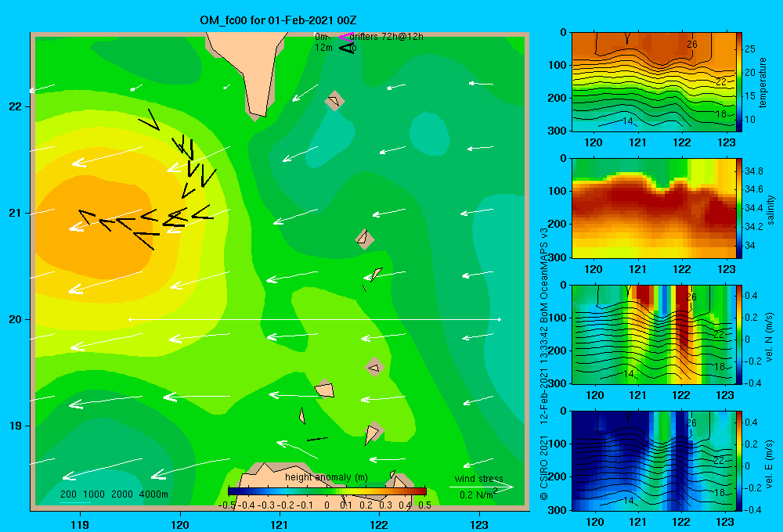Click main map longitude label 121

tap(280, 524)
